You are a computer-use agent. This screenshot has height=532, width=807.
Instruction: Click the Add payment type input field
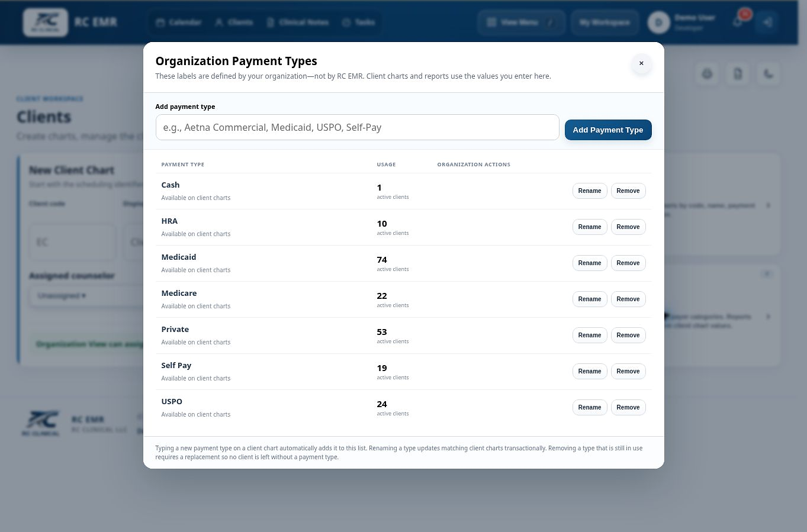357,127
